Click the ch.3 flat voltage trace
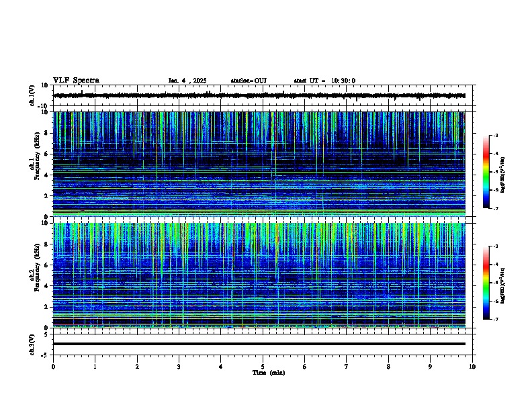 pyautogui.click(x=259, y=344)
